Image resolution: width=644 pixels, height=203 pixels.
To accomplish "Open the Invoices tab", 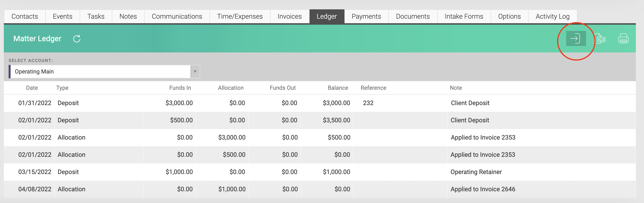I will pos(289,17).
